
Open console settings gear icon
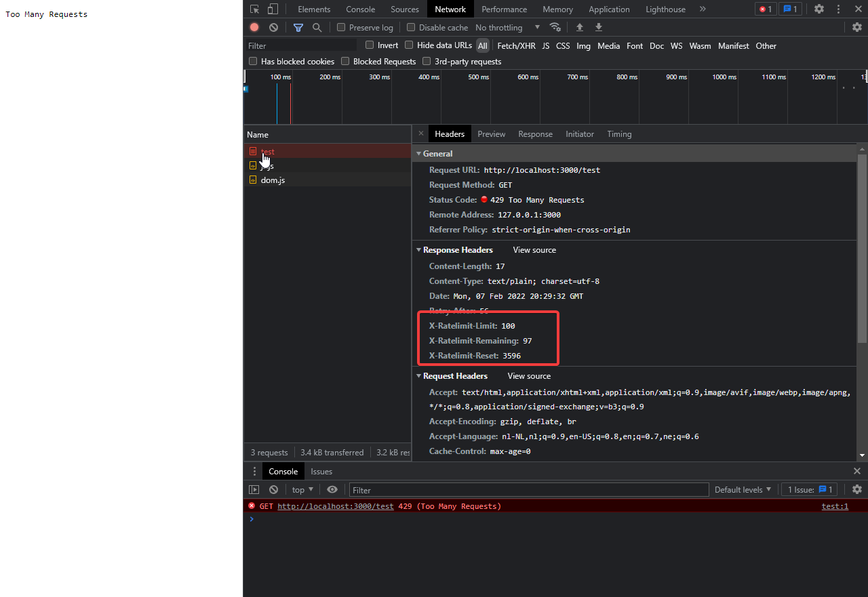857,489
